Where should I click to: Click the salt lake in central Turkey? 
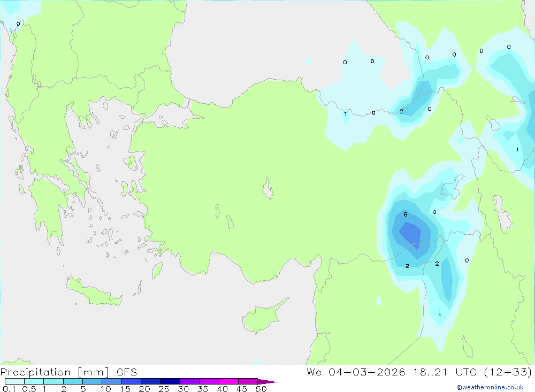click(x=268, y=188)
